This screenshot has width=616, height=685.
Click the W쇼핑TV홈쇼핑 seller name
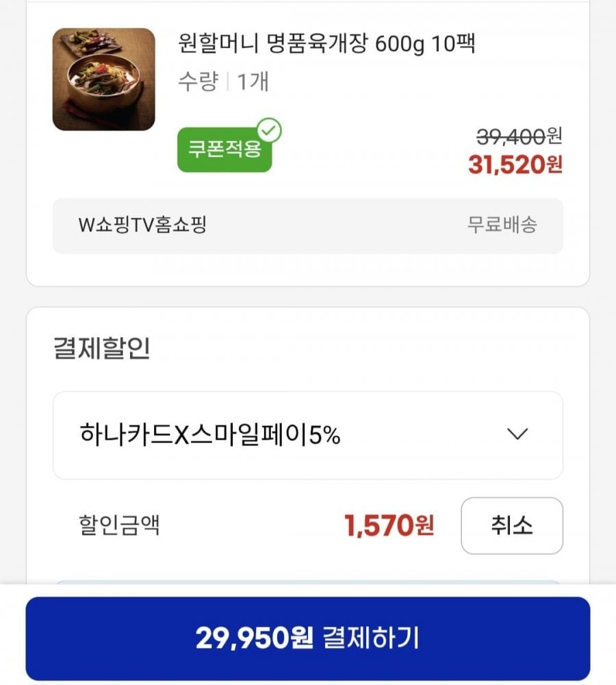point(142,225)
